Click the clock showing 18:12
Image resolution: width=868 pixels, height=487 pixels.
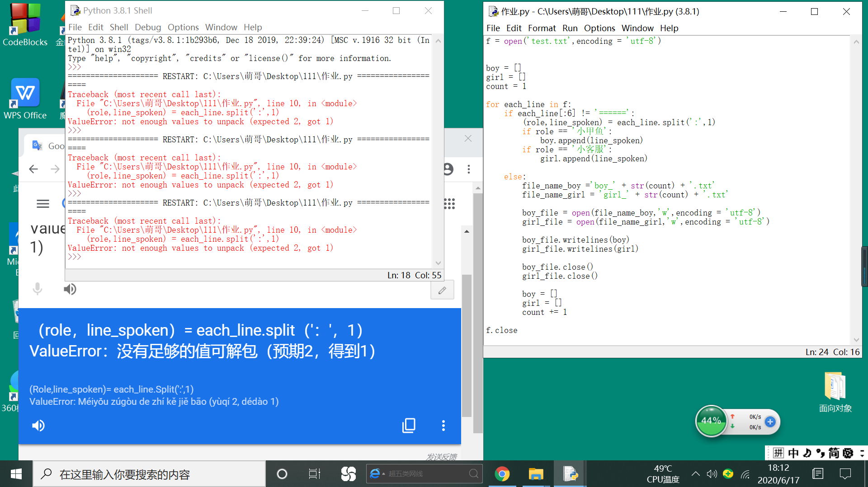[778, 468]
